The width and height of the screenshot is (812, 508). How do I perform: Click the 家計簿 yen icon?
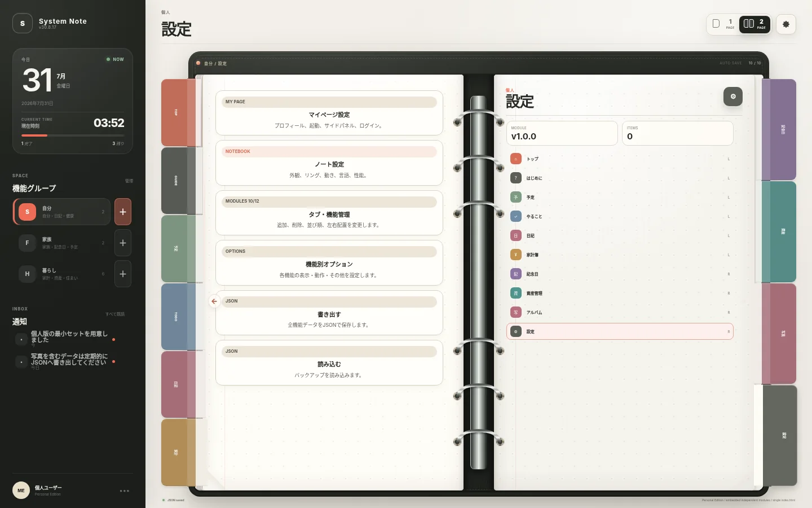[x=516, y=255]
